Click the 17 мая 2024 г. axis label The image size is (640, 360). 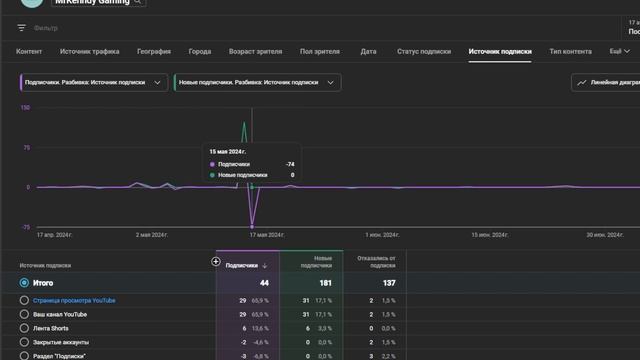[x=267, y=235]
